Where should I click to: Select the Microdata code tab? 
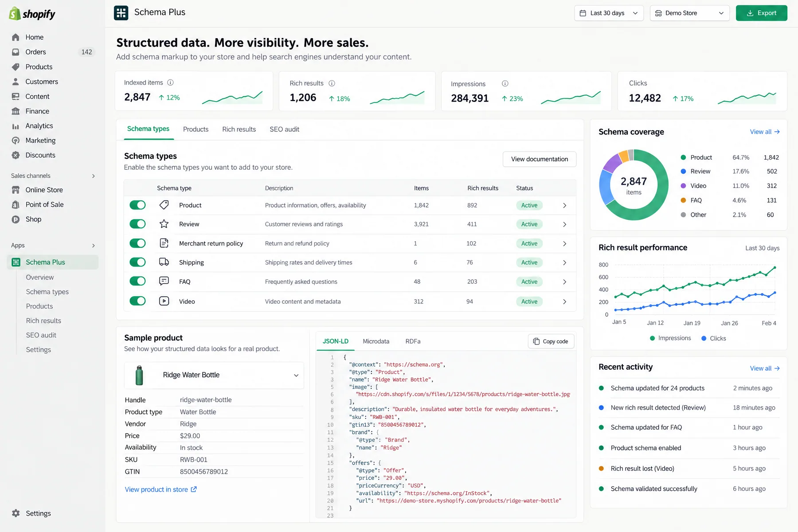376,341
